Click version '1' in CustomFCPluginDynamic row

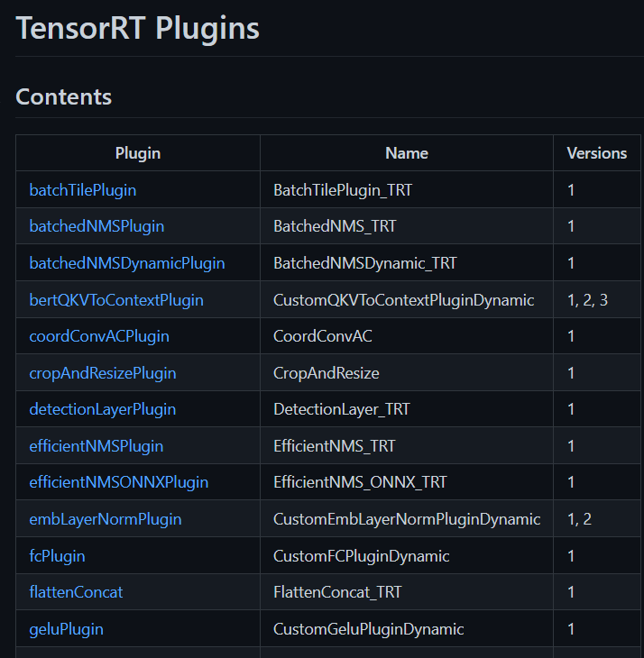pos(571,556)
